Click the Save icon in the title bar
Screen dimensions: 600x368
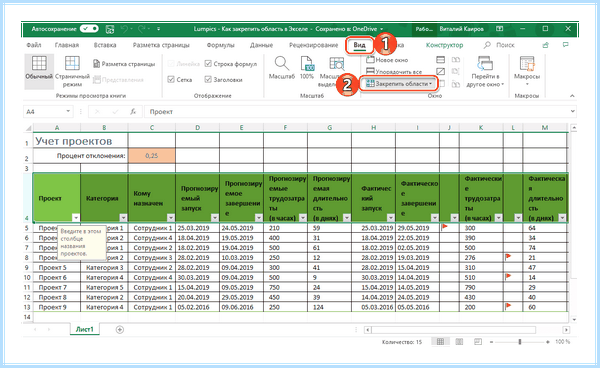point(110,29)
